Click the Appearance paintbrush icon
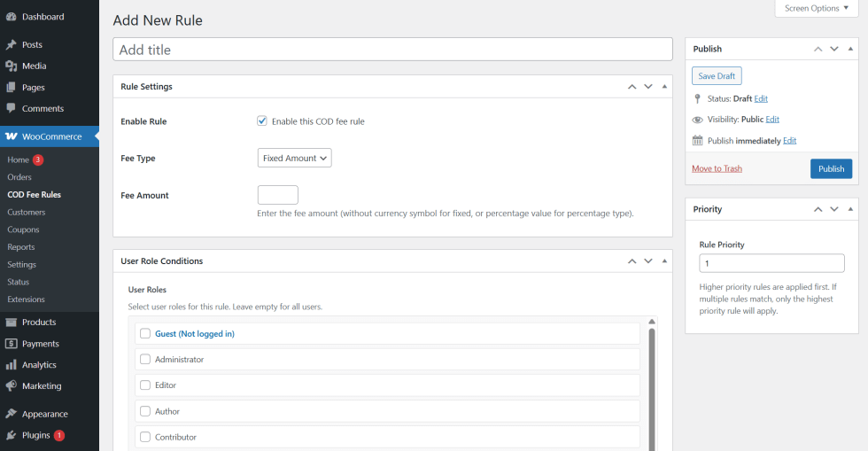This screenshot has height=451, width=868. click(11, 414)
